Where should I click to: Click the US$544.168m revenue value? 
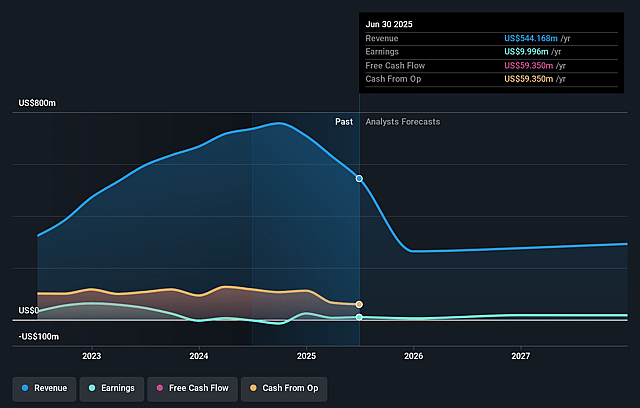click(x=531, y=38)
